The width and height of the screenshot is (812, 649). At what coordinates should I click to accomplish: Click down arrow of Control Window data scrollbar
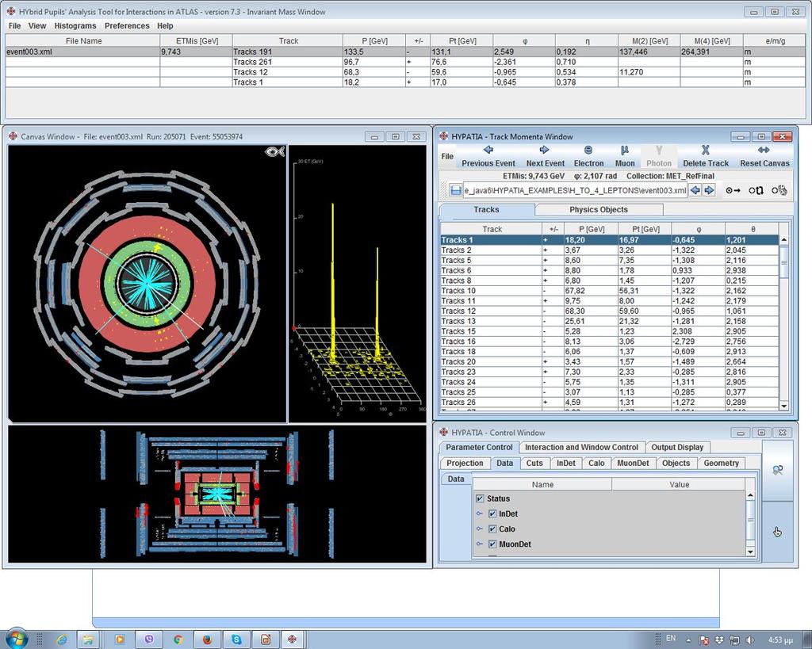[750, 552]
